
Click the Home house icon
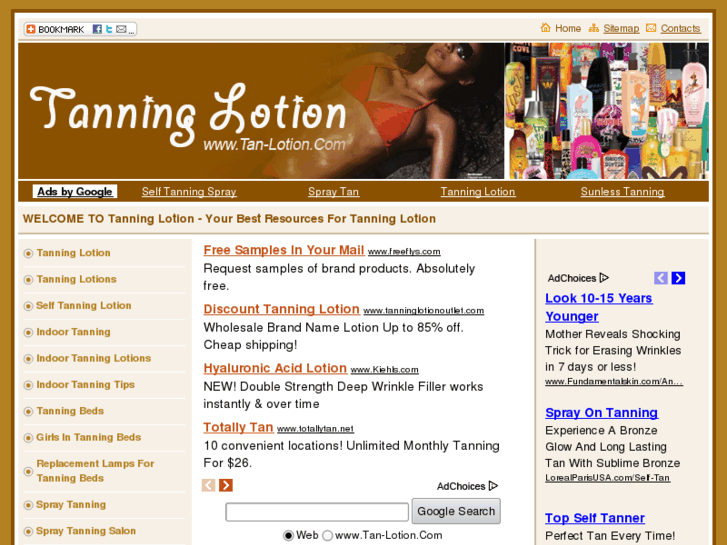tap(546, 28)
